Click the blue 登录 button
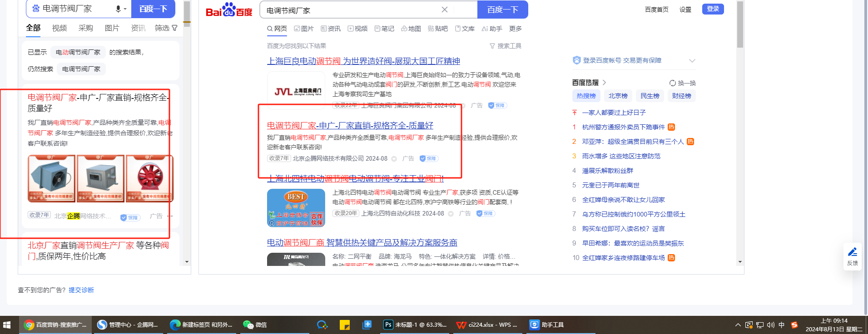Screen dimensions: 868x334 [x=713, y=9]
